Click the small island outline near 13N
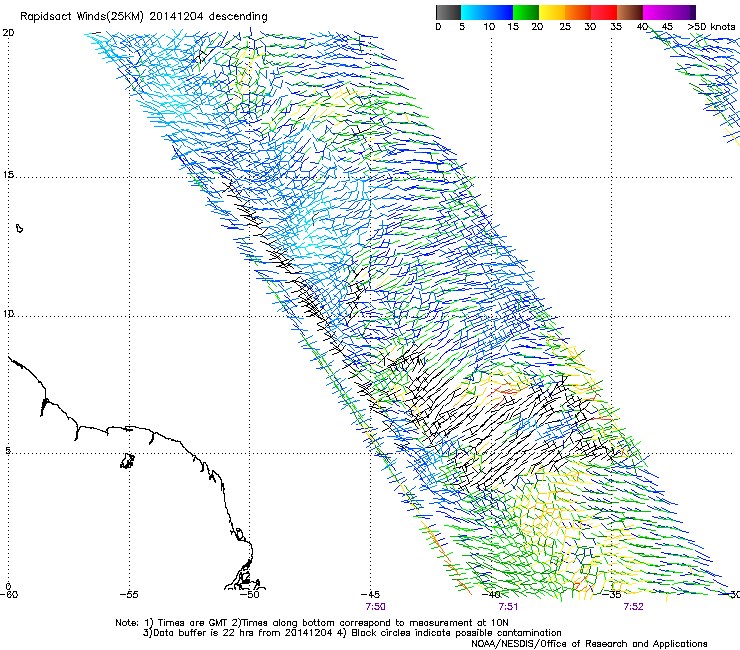The image size is (740, 650). click(x=19, y=228)
